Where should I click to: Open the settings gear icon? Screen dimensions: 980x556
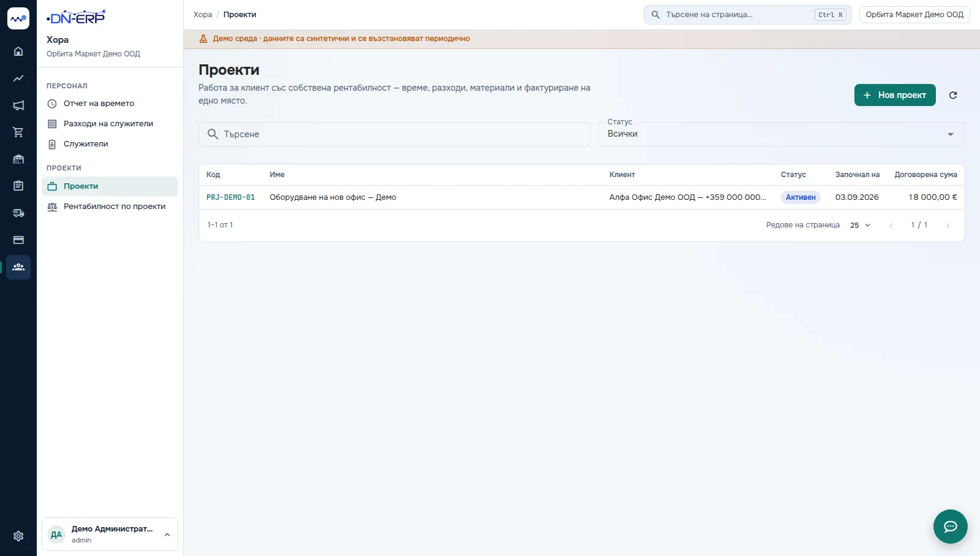point(18,536)
